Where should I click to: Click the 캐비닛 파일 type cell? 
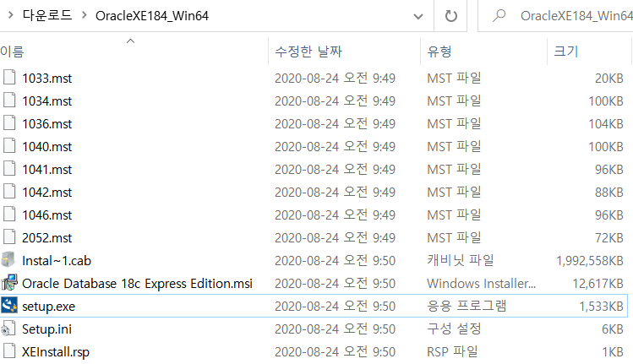461,260
